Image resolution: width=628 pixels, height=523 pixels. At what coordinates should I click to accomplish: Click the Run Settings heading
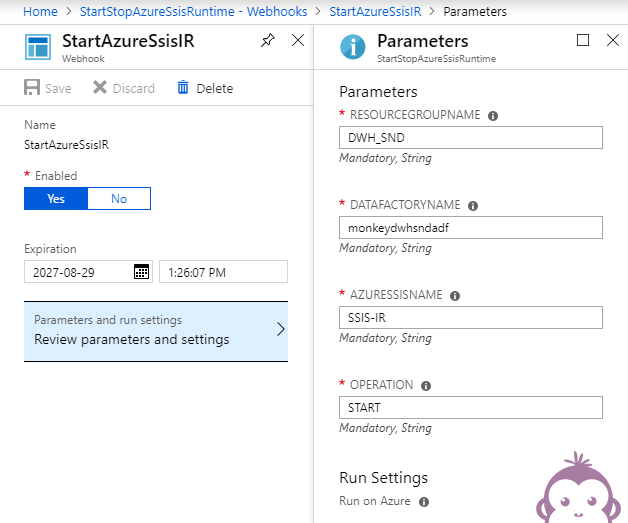(383, 477)
